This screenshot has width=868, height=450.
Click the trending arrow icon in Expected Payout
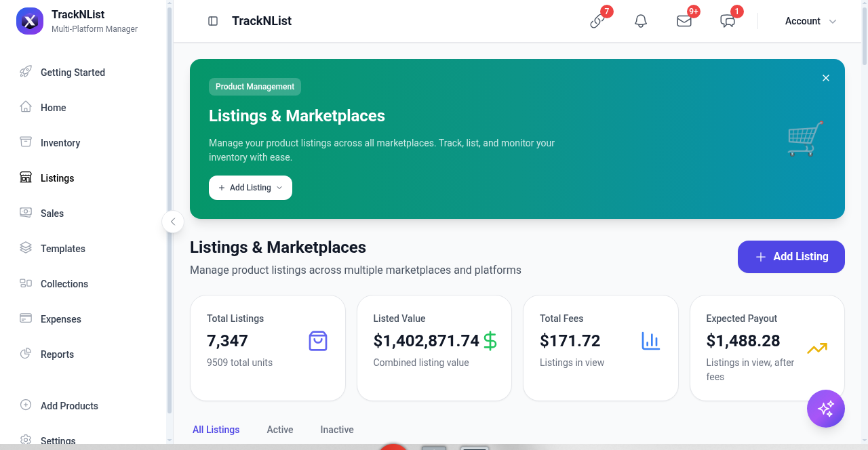click(817, 348)
